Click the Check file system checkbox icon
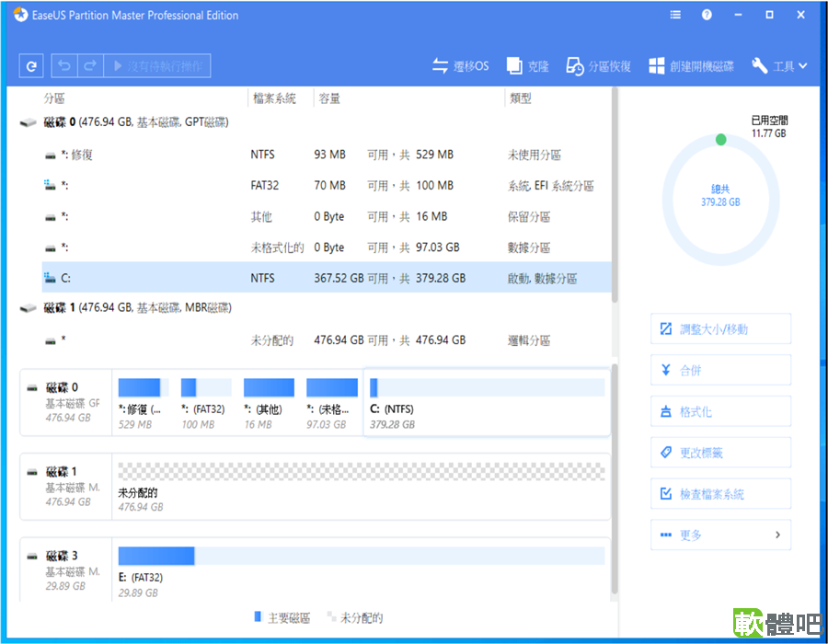This screenshot has width=828, height=644. pyautogui.click(x=666, y=493)
